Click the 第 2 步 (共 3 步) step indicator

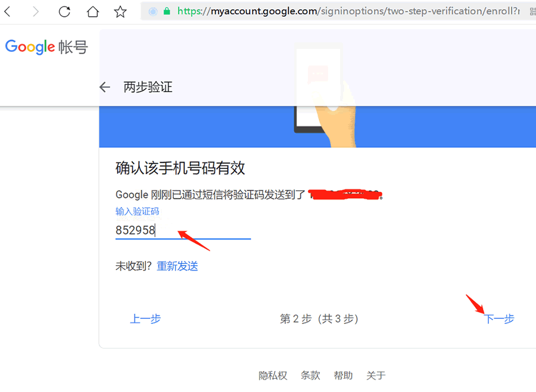pyautogui.click(x=319, y=319)
